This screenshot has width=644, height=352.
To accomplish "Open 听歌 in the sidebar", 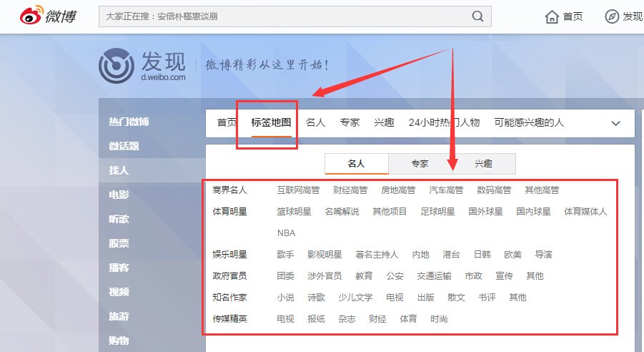I will pos(119,219).
